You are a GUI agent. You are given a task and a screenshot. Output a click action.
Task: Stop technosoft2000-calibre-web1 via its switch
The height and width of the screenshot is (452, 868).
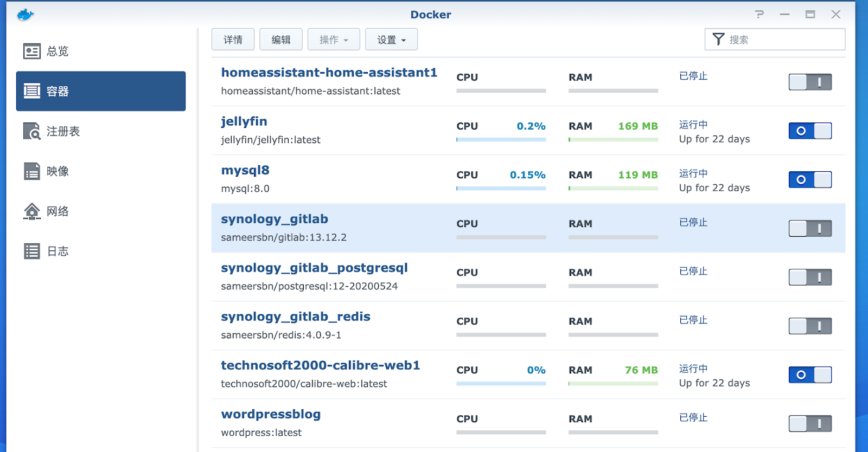click(810, 375)
